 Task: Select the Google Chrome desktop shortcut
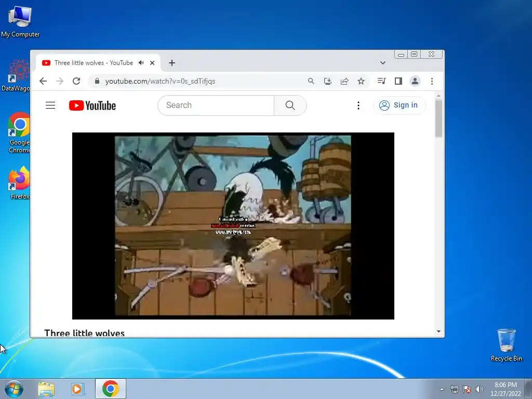point(19,132)
